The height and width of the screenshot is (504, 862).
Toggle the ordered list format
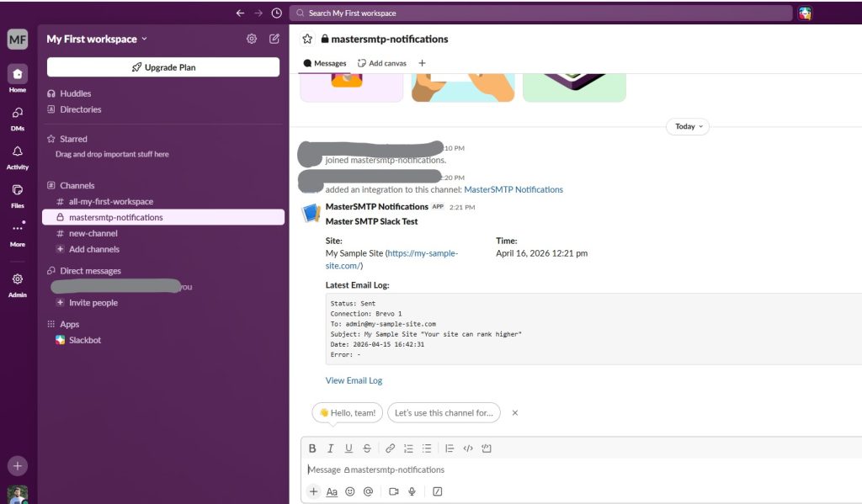[408, 448]
